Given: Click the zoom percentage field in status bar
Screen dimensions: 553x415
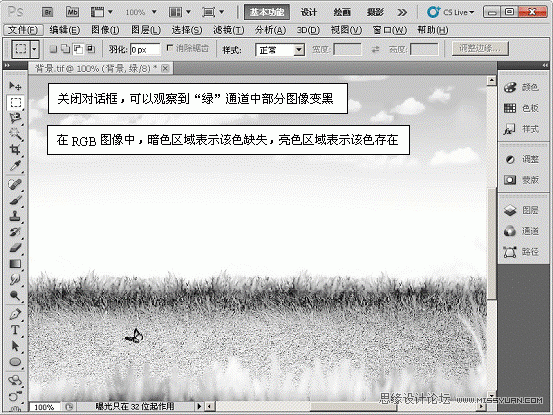Looking at the screenshot, I should coord(44,407).
